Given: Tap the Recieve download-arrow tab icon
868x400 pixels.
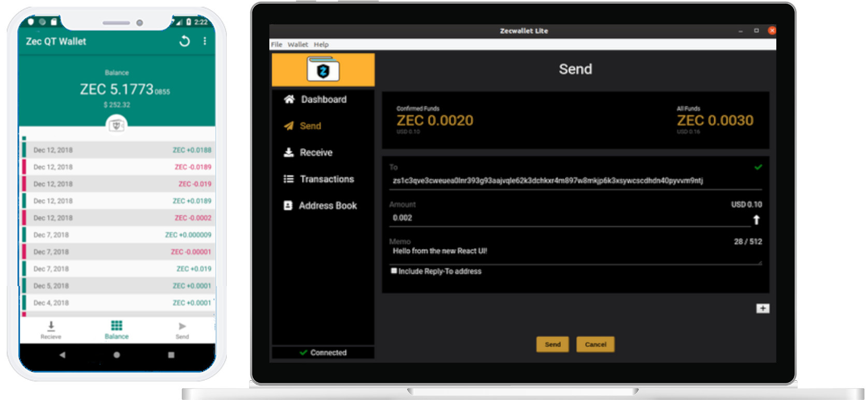Looking at the screenshot, I should coord(51,325).
